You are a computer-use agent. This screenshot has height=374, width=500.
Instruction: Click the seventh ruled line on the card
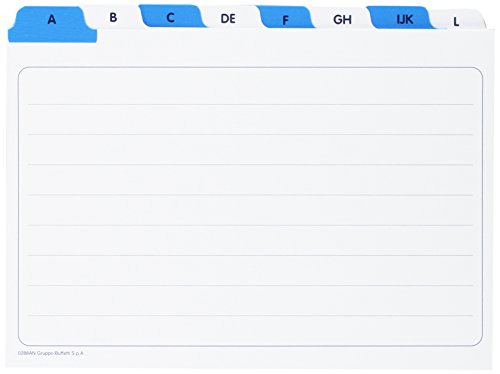[x=250, y=285]
